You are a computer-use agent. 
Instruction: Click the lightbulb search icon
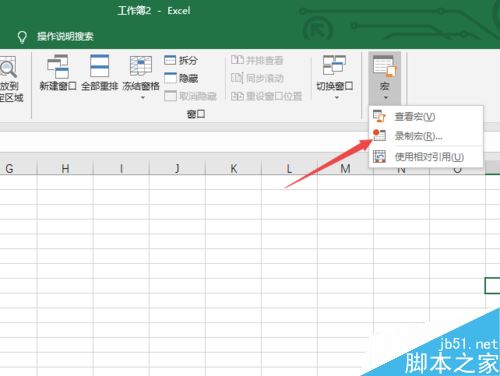[22, 37]
